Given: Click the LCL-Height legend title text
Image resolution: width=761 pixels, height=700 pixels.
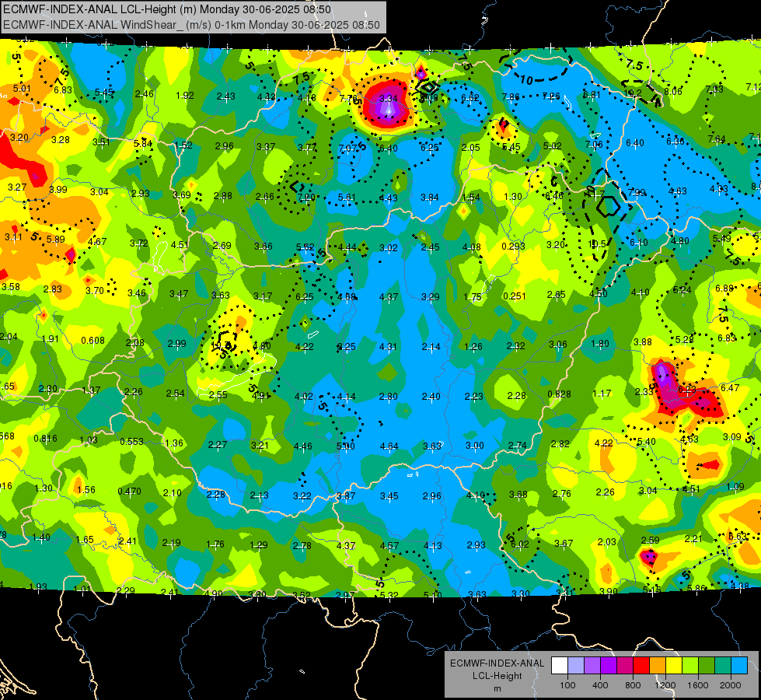Looking at the screenshot, I should coord(497,676).
